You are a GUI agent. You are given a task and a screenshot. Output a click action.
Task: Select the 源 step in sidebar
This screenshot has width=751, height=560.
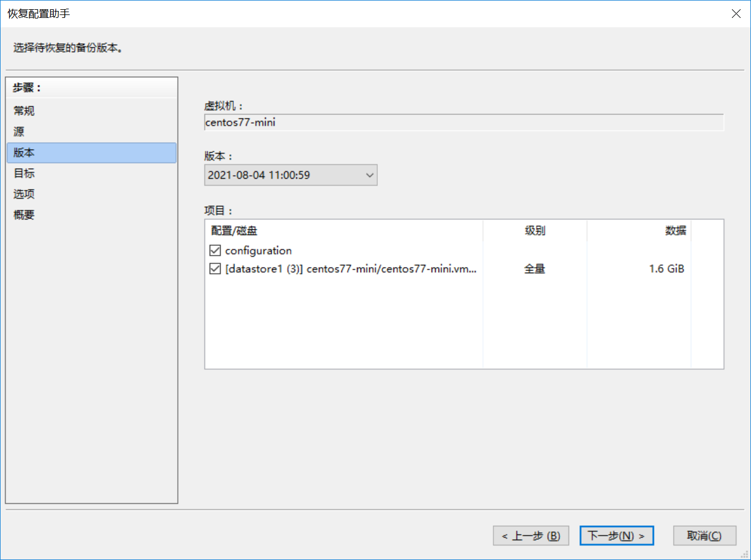click(x=19, y=132)
